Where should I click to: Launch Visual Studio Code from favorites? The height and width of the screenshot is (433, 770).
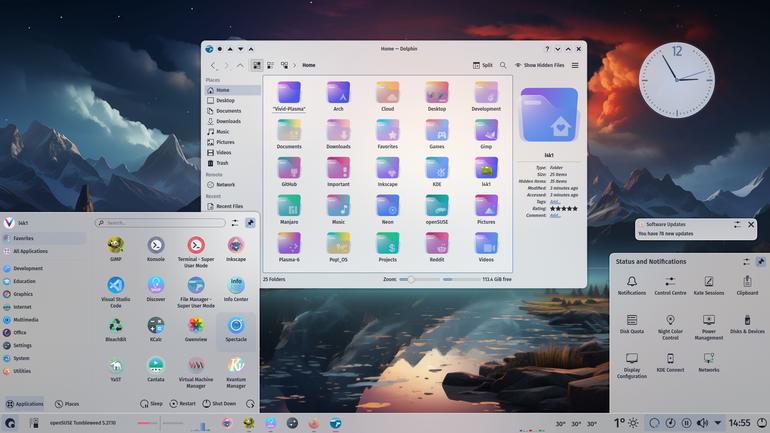tap(115, 292)
